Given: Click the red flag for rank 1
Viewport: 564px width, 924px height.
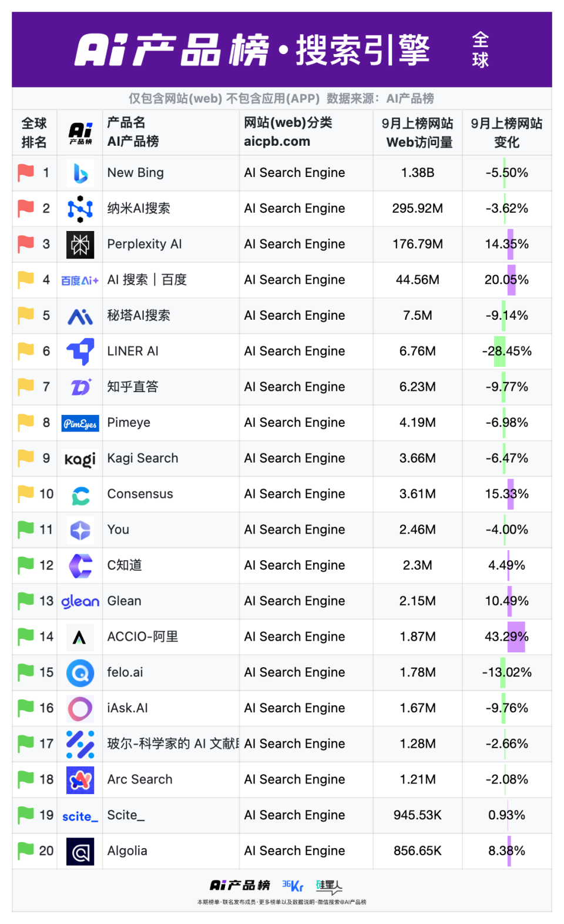Looking at the screenshot, I should (x=26, y=173).
